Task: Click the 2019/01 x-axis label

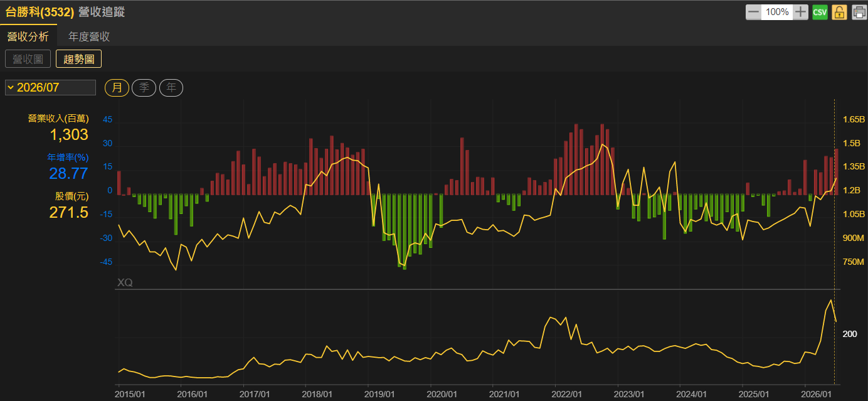Action: (x=380, y=394)
